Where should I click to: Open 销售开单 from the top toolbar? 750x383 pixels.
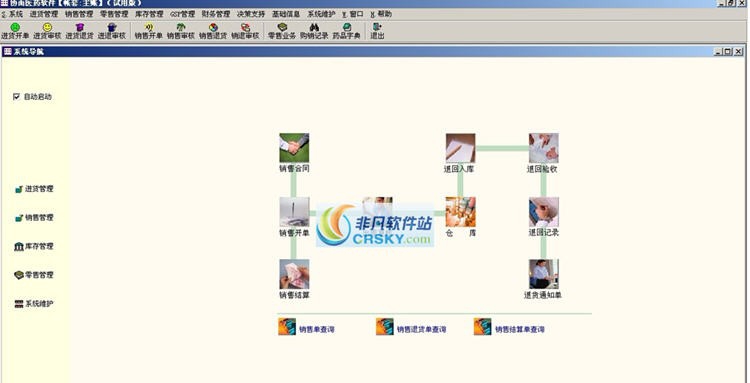click(x=149, y=31)
